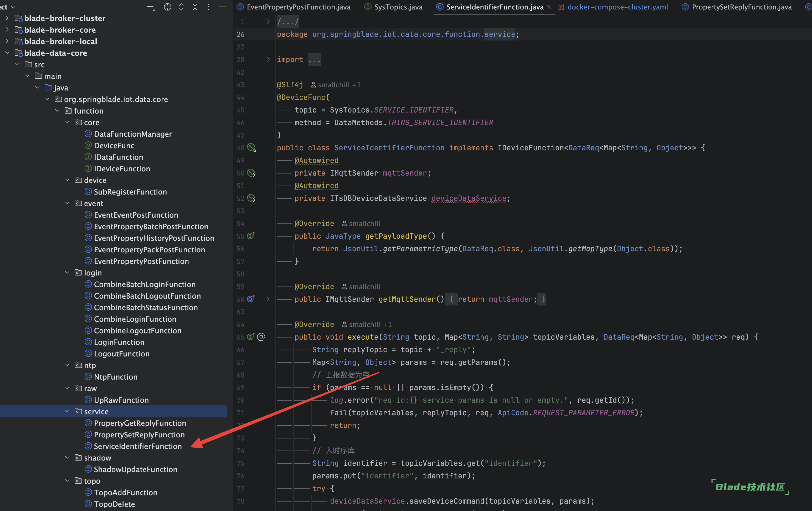
Task: Collapse the blade-data-core module
Action: tap(7, 53)
